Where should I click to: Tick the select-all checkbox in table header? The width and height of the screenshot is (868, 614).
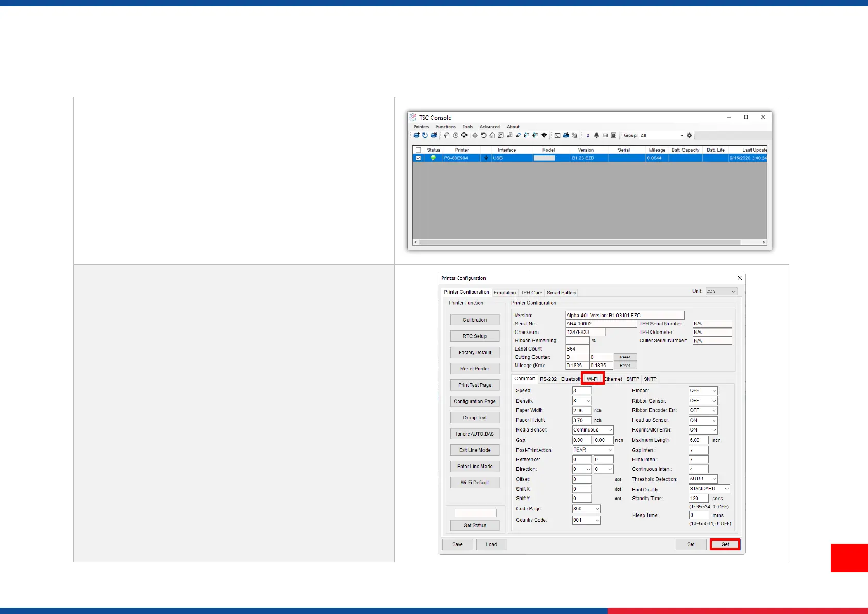[419, 150]
